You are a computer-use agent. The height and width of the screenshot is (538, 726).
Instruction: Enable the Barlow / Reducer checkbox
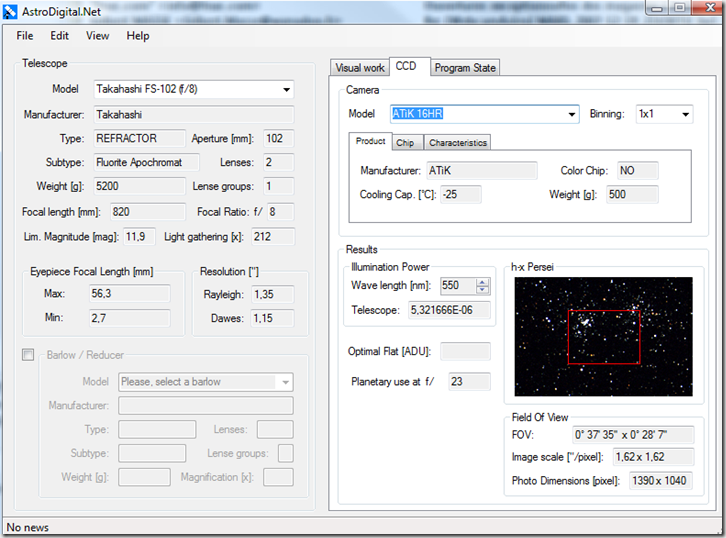tap(28, 355)
